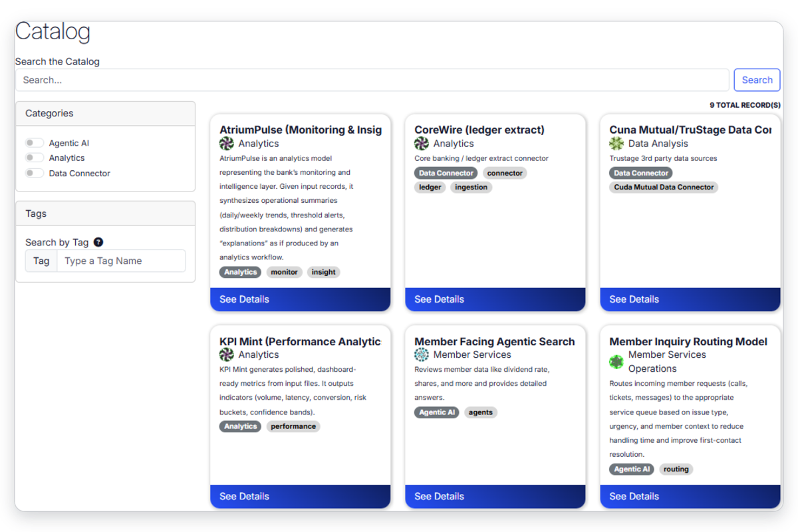Open the Cuna Mutual/TruStage Data title
The image size is (798, 532).
tap(690, 130)
